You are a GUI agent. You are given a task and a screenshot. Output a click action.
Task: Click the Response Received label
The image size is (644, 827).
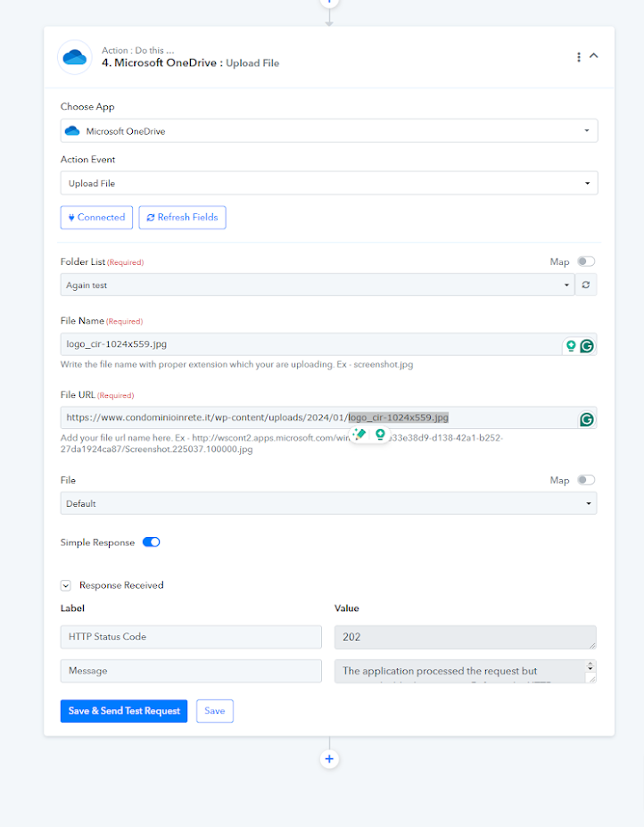[121, 585]
